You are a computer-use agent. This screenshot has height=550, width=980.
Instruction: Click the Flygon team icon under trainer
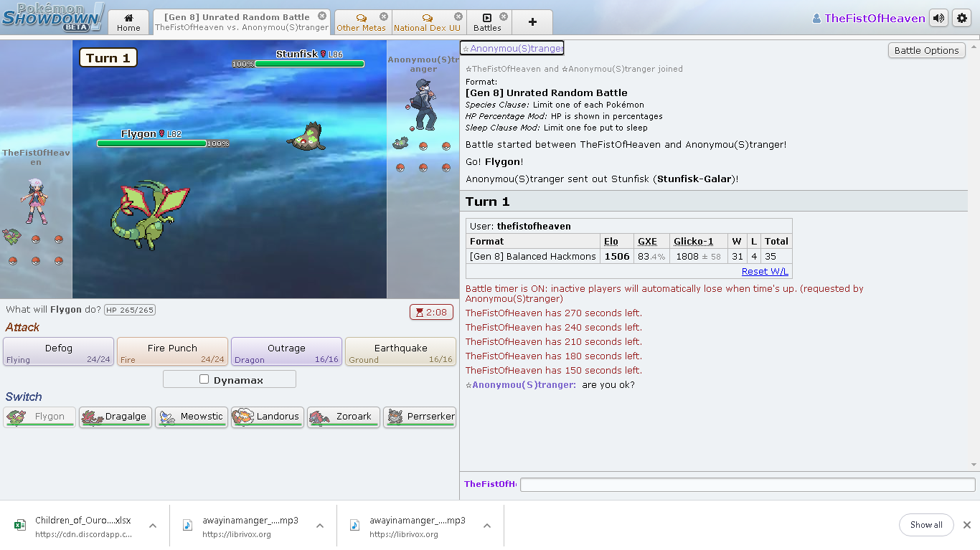click(x=12, y=236)
